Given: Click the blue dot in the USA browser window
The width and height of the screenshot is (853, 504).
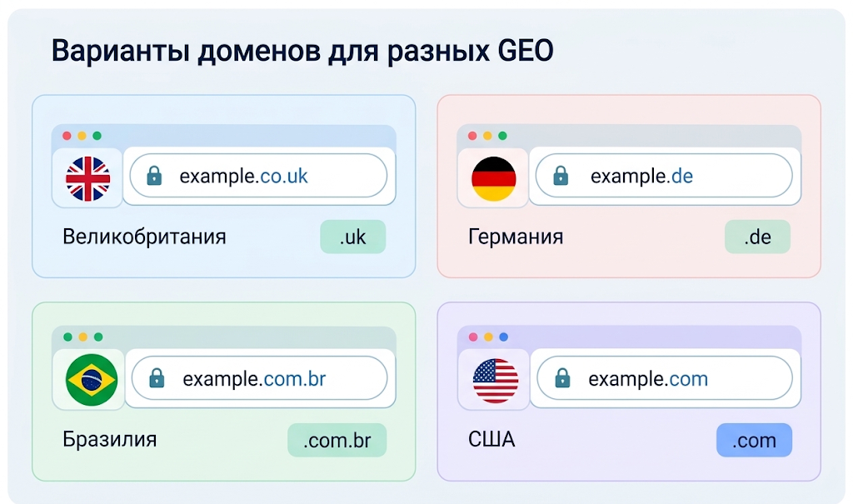Looking at the screenshot, I should 504,337.
